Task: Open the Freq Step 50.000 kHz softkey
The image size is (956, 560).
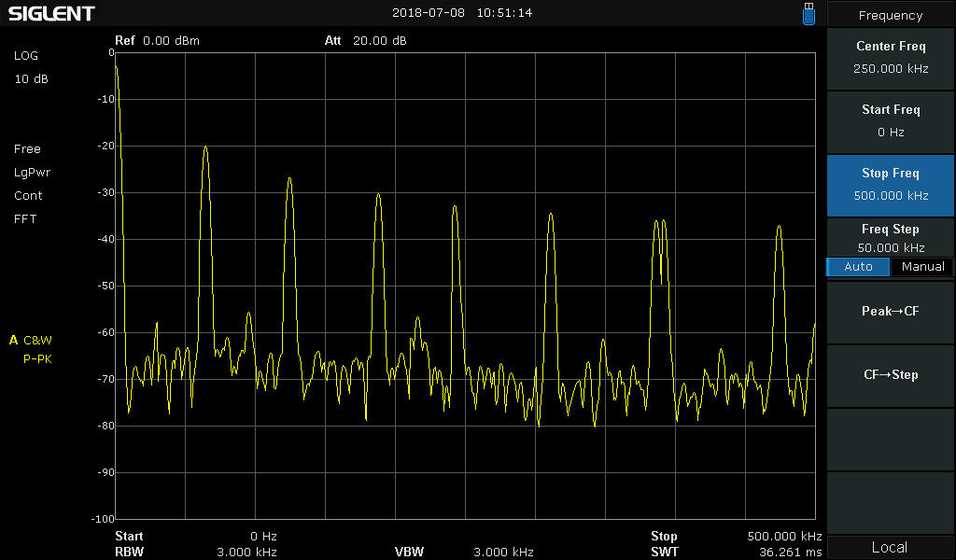Action: pyautogui.click(x=891, y=237)
